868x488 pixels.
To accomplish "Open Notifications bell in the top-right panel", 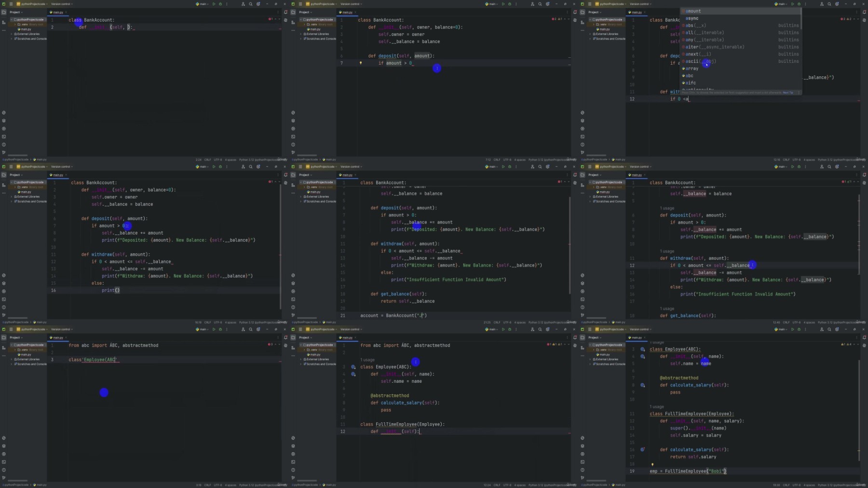I will [x=864, y=12].
